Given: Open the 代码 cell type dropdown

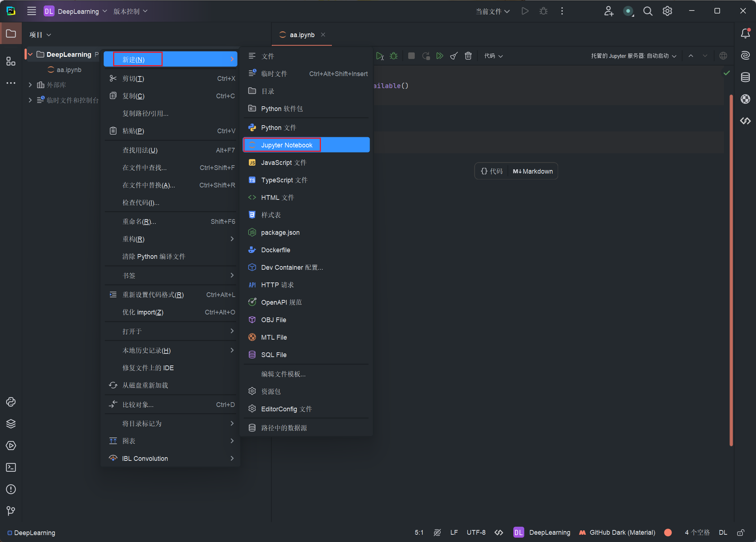Looking at the screenshot, I should pyautogui.click(x=493, y=56).
